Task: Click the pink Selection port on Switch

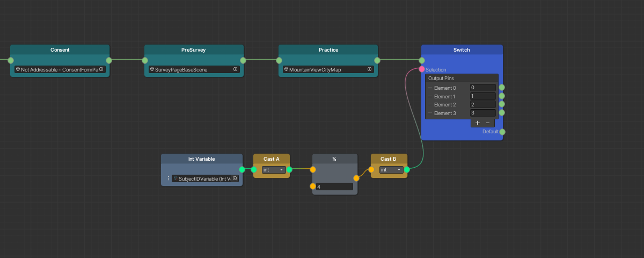Action: pyautogui.click(x=422, y=69)
